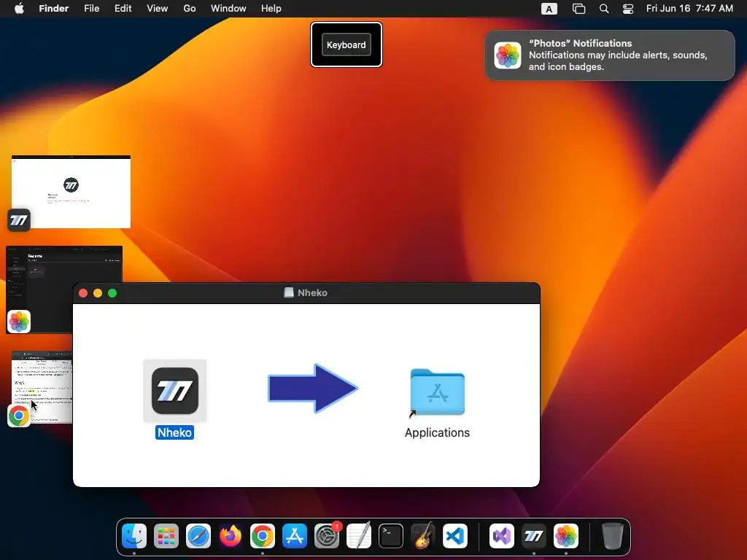Launch Safari from the Dock
747x560 pixels.
pos(198,536)
